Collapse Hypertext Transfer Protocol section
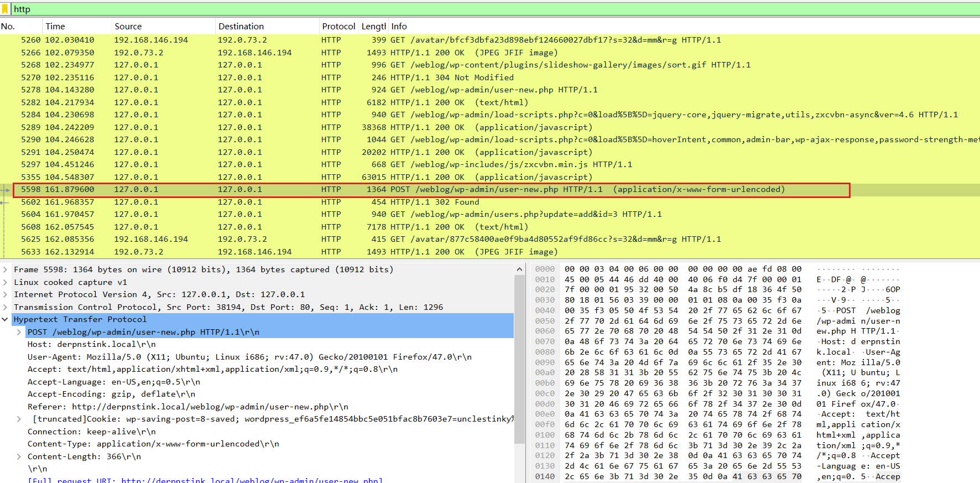 5,320
